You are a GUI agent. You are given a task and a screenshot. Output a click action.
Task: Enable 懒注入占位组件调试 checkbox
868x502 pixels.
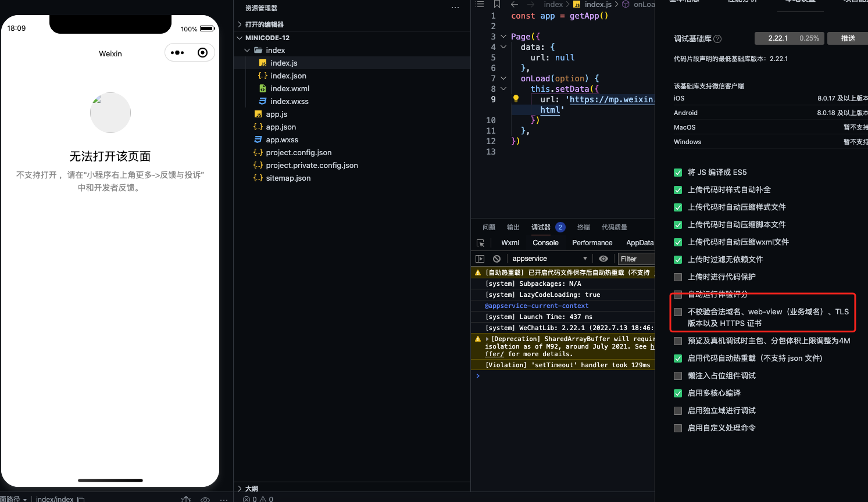[678, 376]
